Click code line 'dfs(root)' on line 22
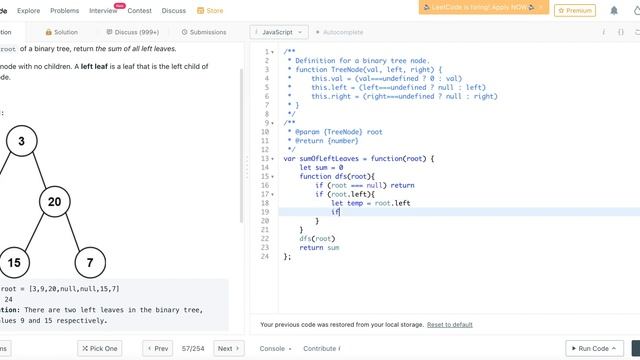Viewport: 640px width, 360px height. (317, 239)
